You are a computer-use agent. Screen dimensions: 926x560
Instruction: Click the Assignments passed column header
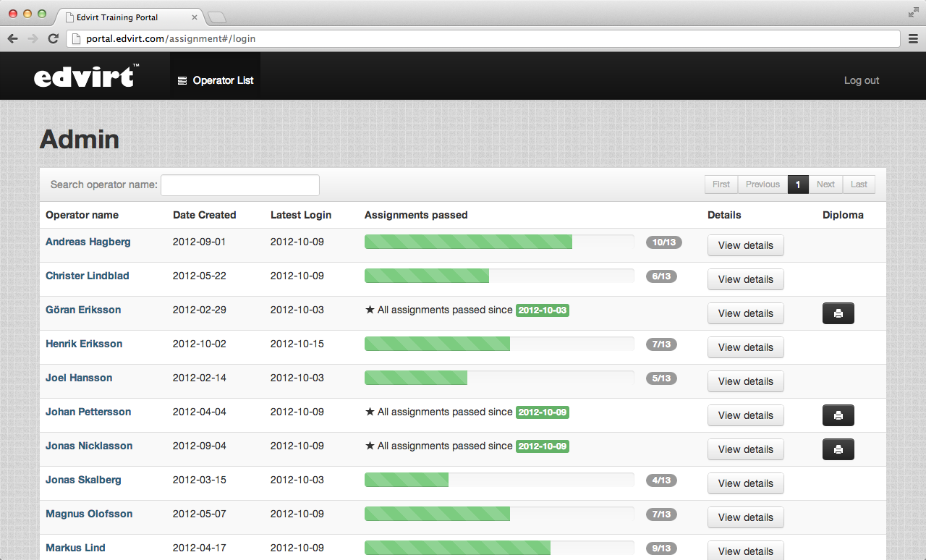(x=416, y=215)
